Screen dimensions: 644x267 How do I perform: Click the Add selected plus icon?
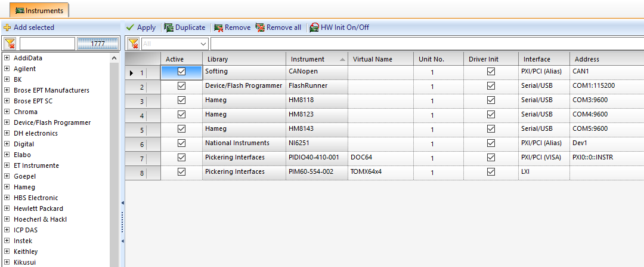pos(7,27)
